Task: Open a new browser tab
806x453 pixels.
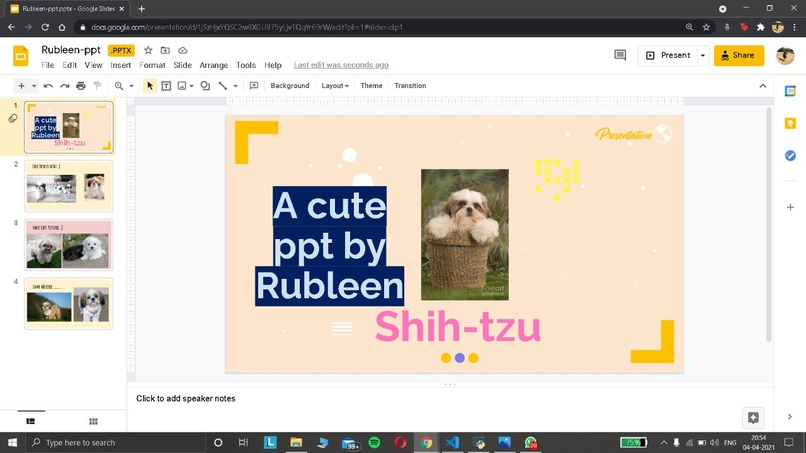Action: [141, 9]
